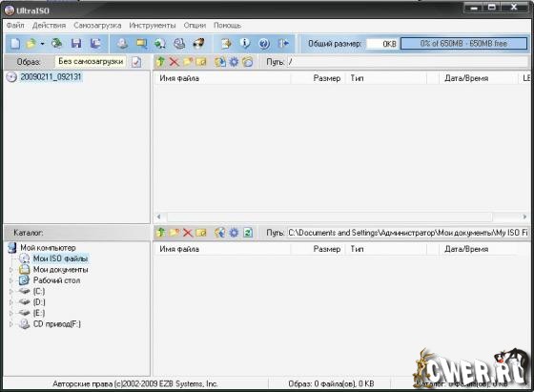Expand the (D:) drive node
Image resolution: width=534 pixels, height=392 pixels.
pyautogui.click(x=11, y=302)
